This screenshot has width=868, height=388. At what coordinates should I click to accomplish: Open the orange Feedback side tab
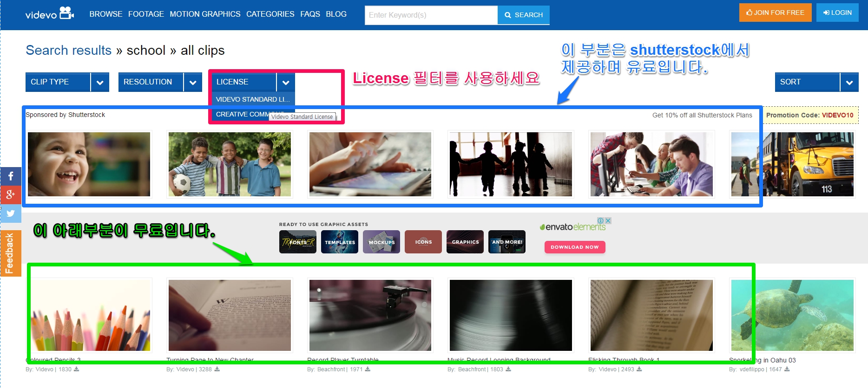pyautogui.click(x=10, y=253)
